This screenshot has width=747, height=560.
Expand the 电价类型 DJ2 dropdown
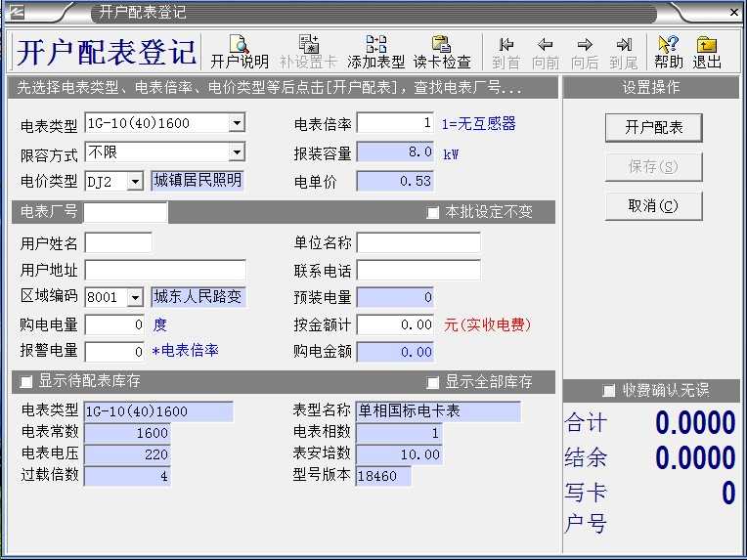point(135,182)
